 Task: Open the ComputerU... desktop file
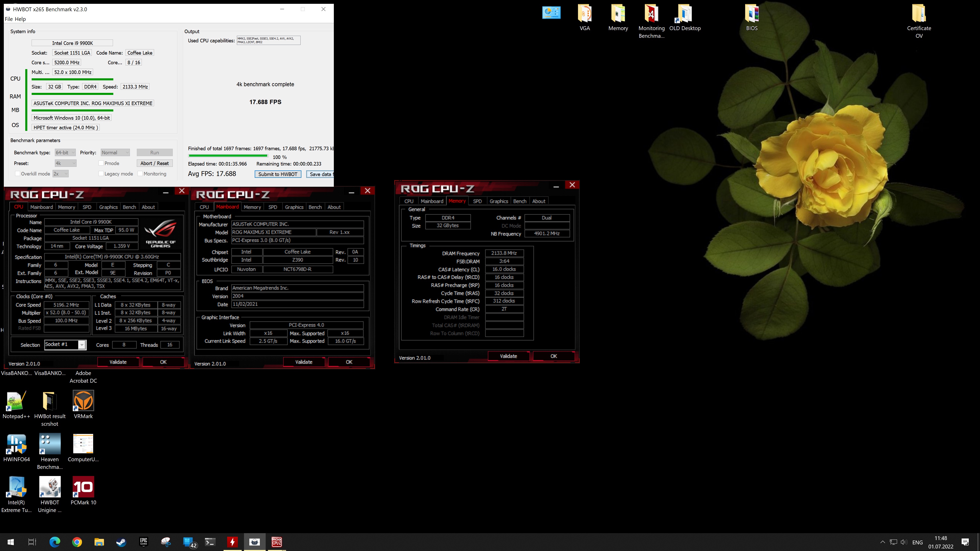coord(83,448)
